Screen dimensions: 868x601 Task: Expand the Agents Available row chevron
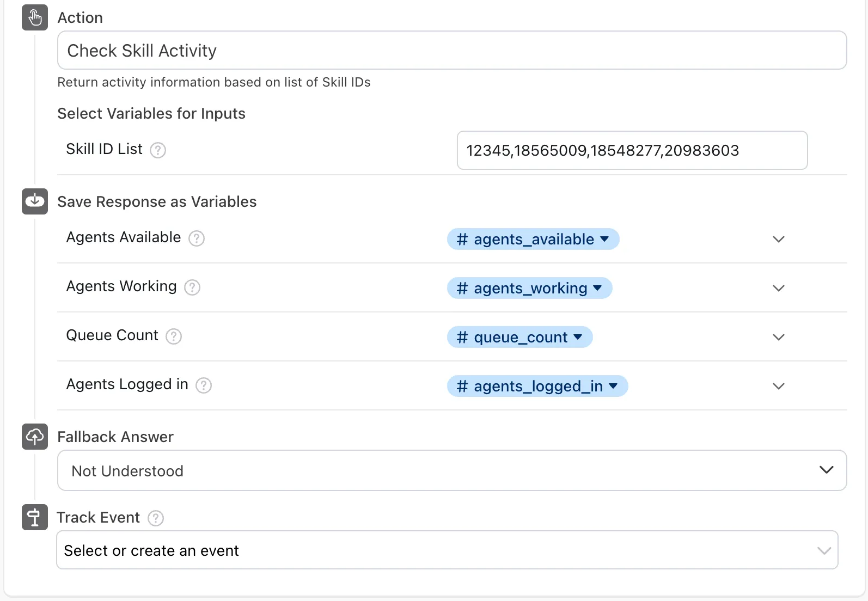(779, 239)
